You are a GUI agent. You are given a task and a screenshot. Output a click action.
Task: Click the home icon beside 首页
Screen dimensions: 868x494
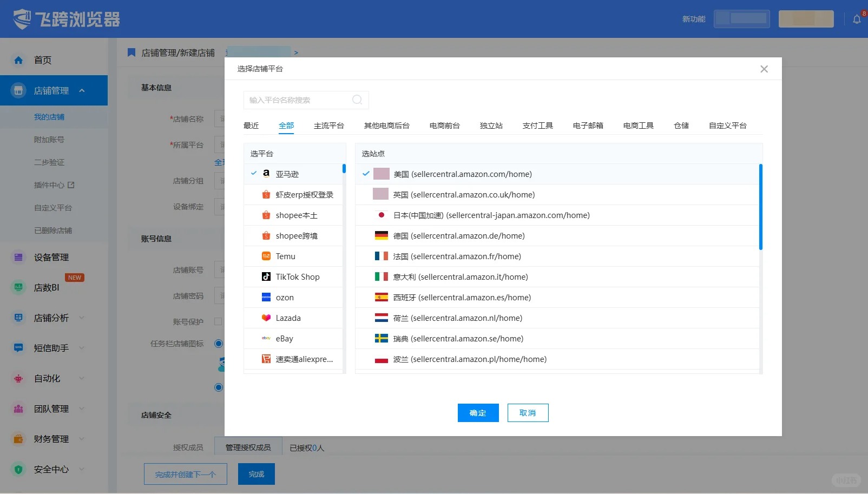tap(18, 60)
